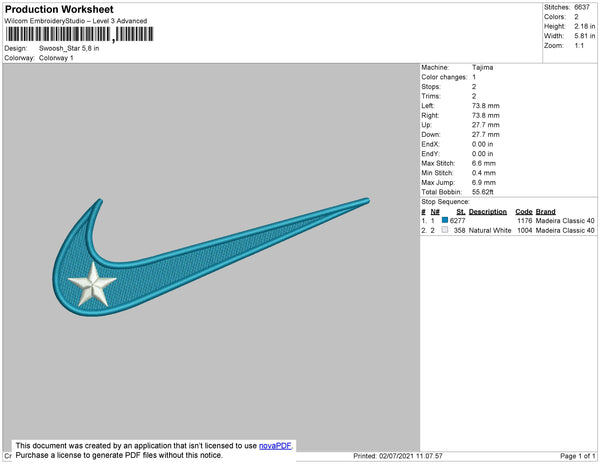The image size is (600, 464).
Task: Click the design name Swoosh_Star 5,8 in
Action: click(69, 49)
